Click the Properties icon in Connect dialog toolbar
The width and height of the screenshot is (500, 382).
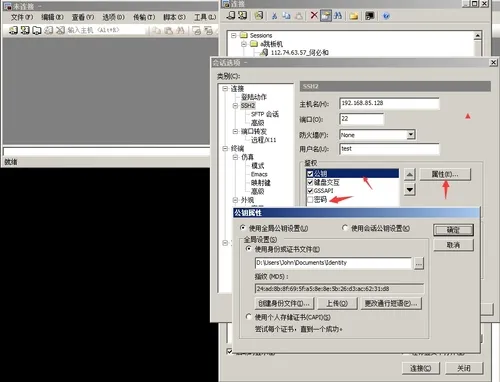[326, 15]
